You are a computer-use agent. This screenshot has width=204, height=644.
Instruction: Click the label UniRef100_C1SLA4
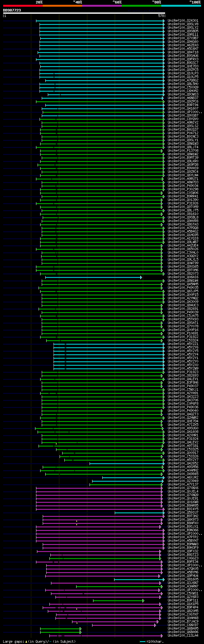click(183, 636)
